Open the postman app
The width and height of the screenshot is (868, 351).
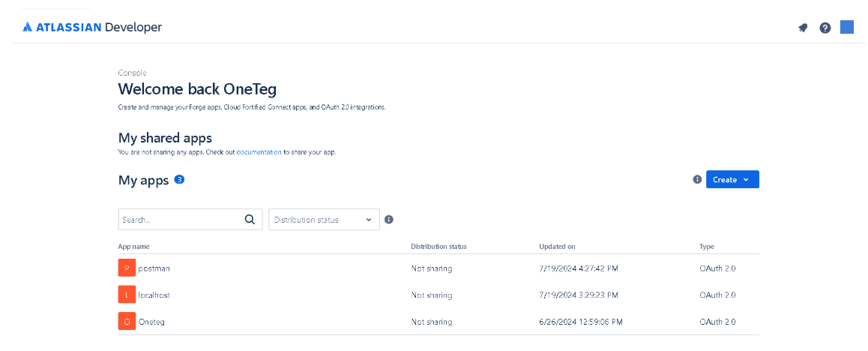pos(154,268)
